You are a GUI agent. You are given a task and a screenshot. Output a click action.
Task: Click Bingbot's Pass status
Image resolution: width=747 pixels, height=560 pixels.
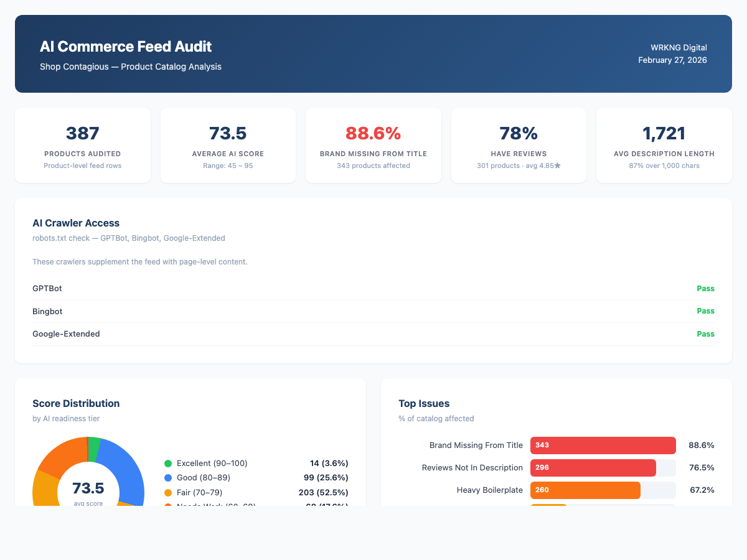tap(705, 311)
